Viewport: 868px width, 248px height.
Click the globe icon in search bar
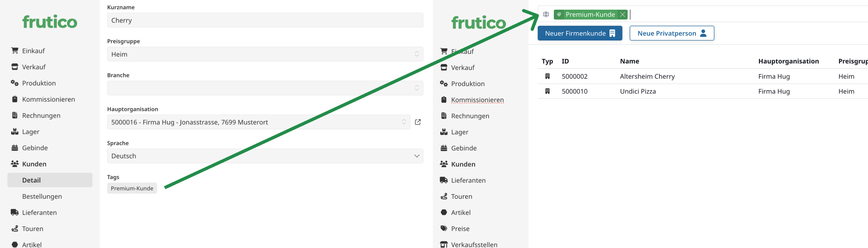point(546,14)
